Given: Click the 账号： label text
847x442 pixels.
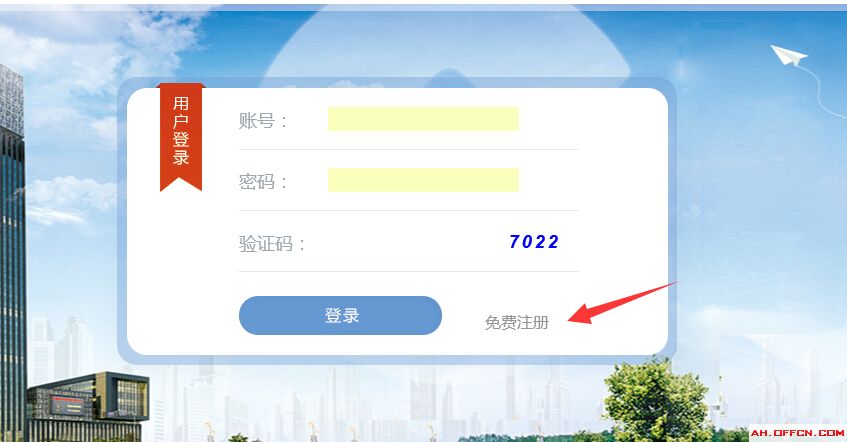Looking at the screenshot, I should [x=263, y=120].
